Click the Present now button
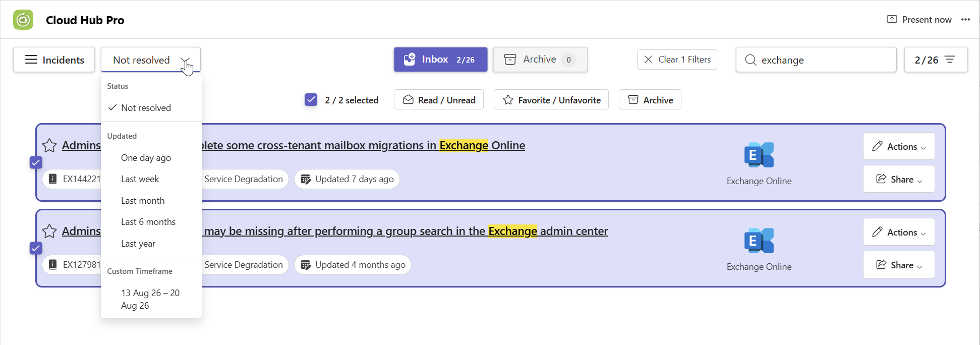 coord(919,20)
